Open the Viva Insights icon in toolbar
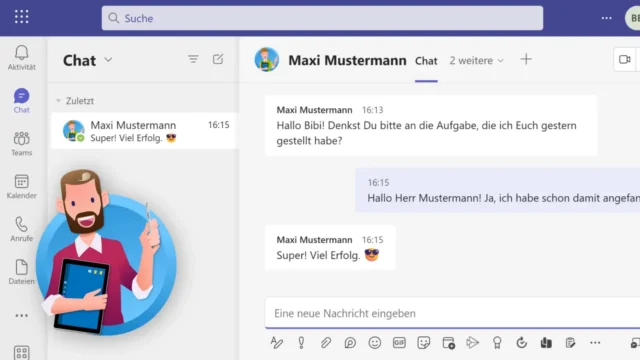Viewport: 640px width, 360px height. pos(546,342)
